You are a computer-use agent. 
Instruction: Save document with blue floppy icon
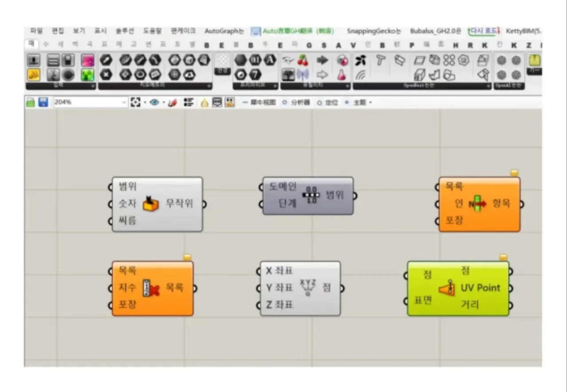click(43, 102)
